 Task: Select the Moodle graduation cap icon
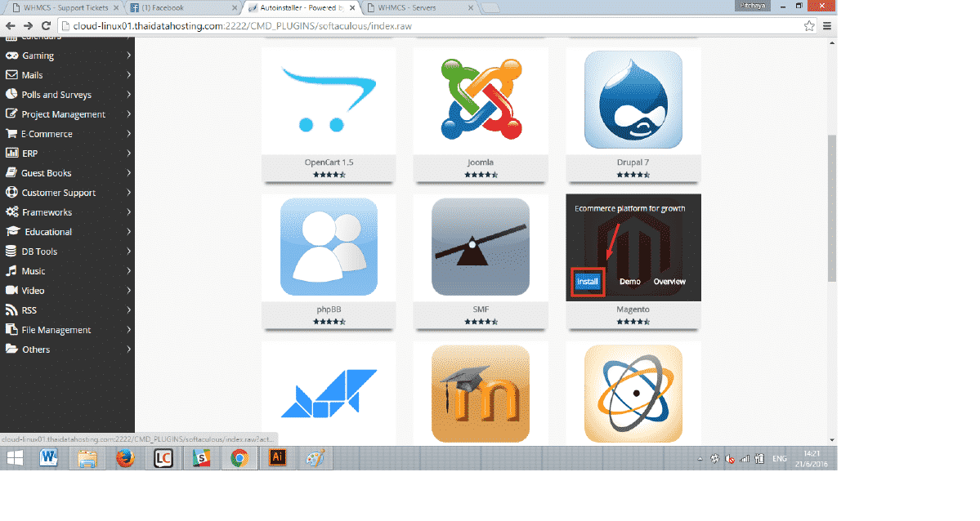click(x=481, y=393)
